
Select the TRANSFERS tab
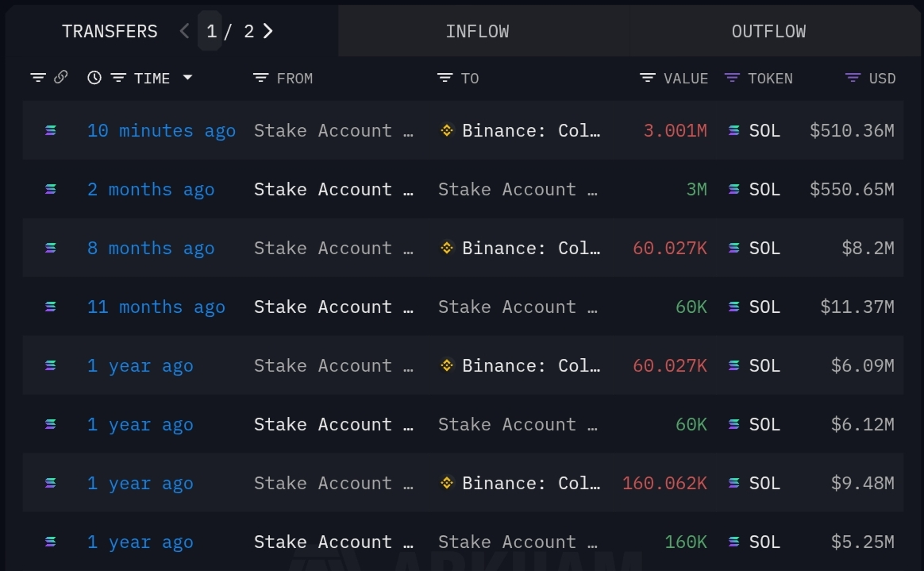pyautogui.click(x=110, y=31)
